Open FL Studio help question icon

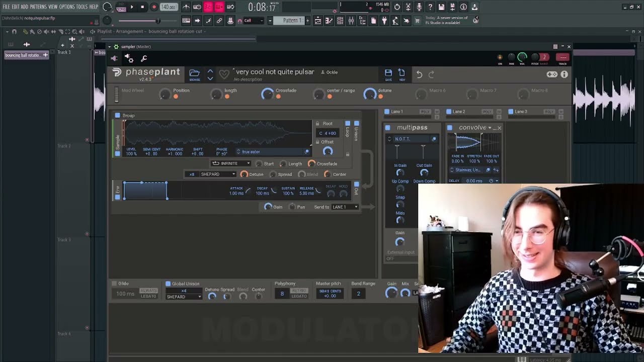point(430,7)
